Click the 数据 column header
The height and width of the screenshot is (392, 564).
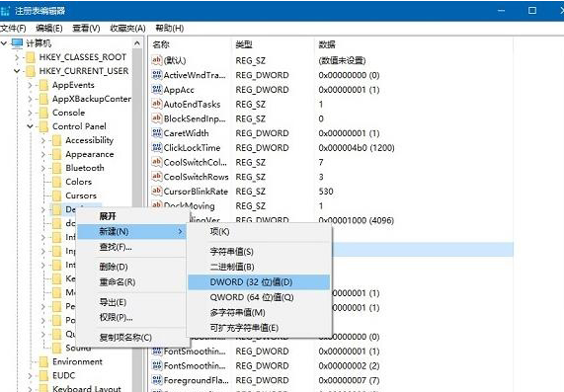(414, 44)
